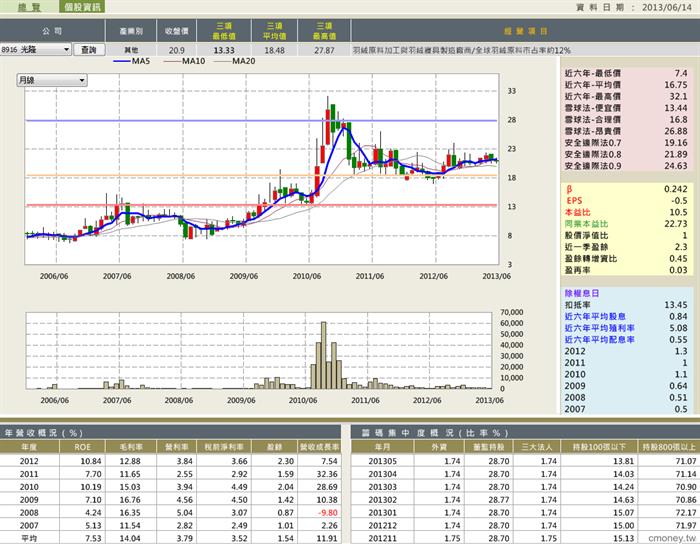Open 近六年平均股息 link

pos(595,316)
